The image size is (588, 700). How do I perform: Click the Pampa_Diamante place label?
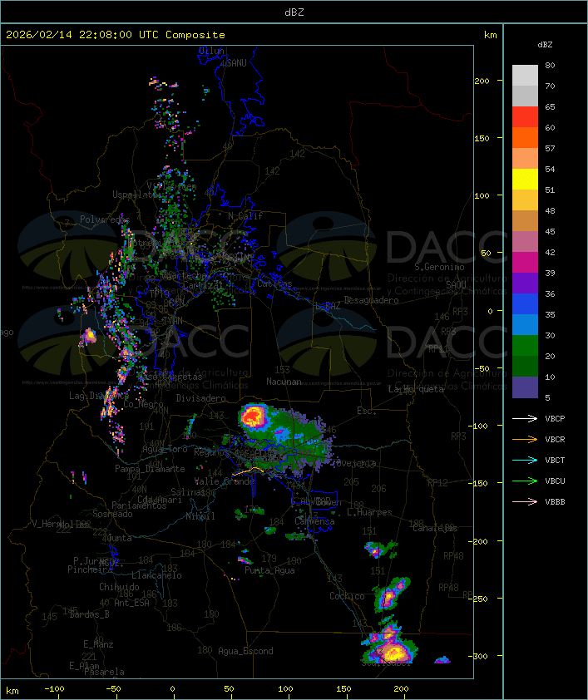pyautogui.click(x=150, y=469)
